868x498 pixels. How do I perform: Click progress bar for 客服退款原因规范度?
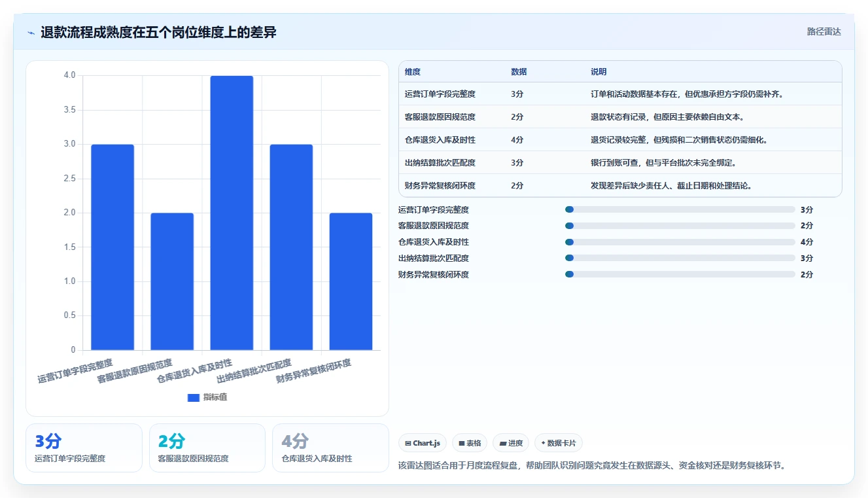pyautogui.click(x=680, y=226)
